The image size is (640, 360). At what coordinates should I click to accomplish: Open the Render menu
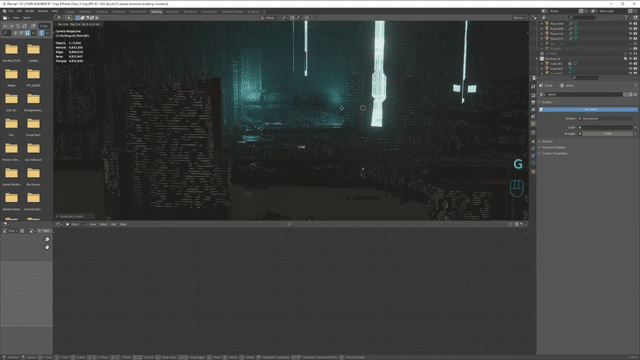point(29,11)
